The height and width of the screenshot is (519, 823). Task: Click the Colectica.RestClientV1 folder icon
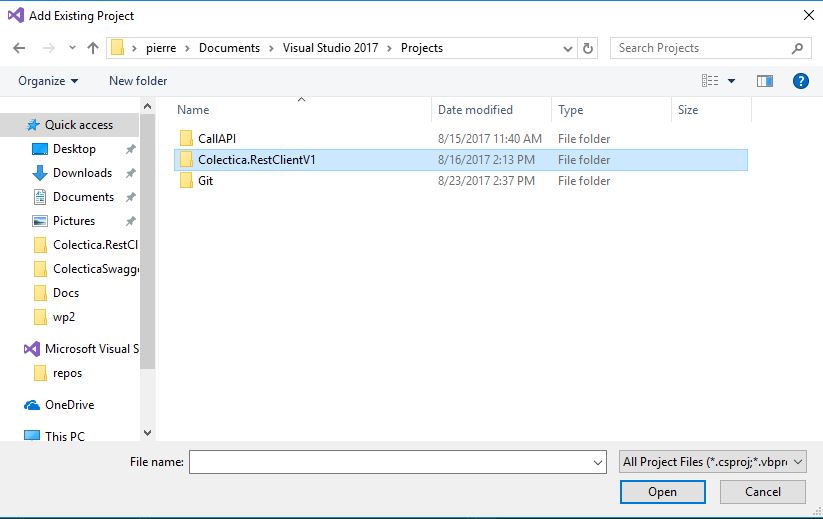tap(186, 160)
